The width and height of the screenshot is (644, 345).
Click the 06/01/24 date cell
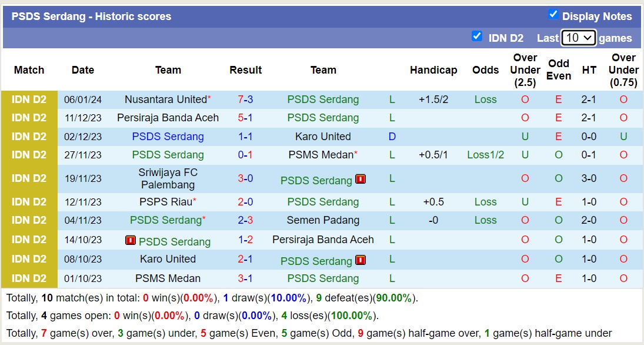tap(82, 99)
